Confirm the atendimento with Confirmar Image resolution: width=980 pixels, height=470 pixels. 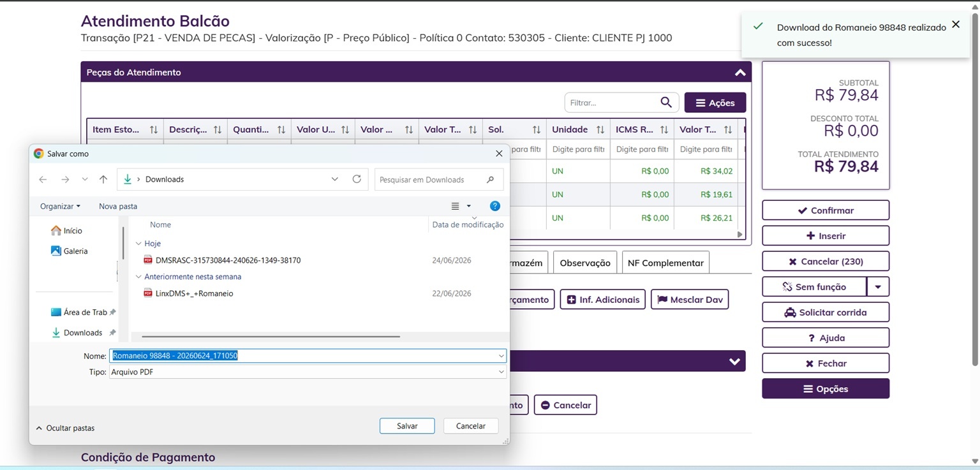tap(826, 210)
